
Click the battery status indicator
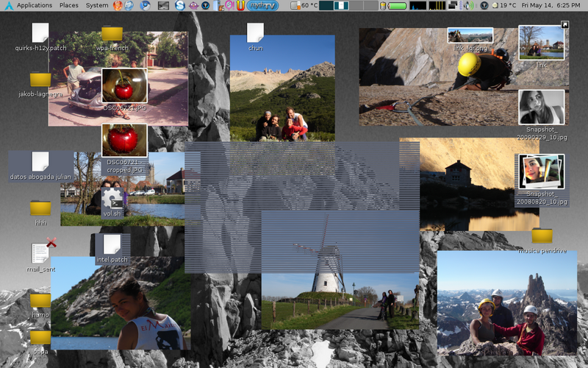396,5
